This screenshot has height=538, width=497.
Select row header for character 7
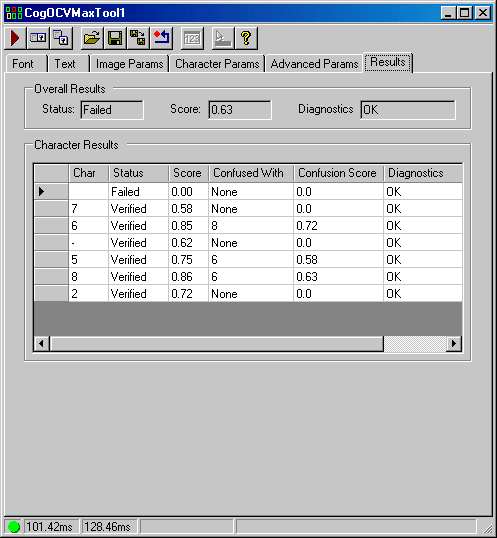click(51, 208)
